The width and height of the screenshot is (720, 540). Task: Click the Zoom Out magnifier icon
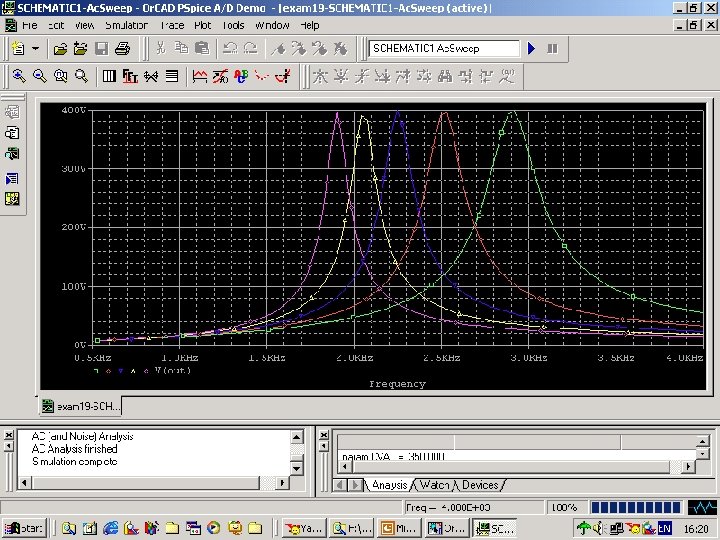pyautogui.click(x=40, y=75)
